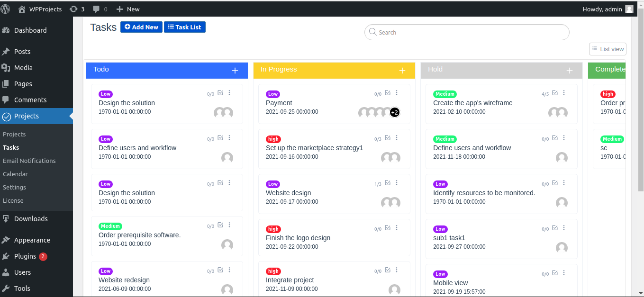
Task: Switch to List view
Action: pos(608,49)
